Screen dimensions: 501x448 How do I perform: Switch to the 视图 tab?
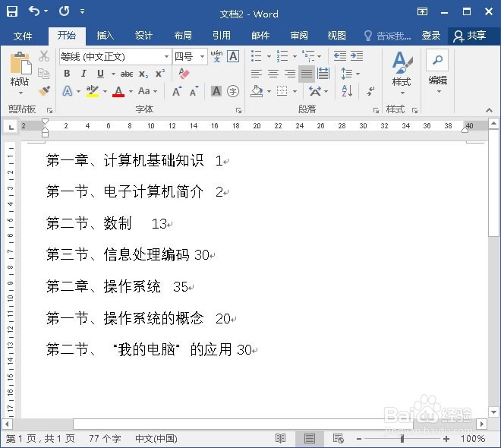[x=337, y=36]
